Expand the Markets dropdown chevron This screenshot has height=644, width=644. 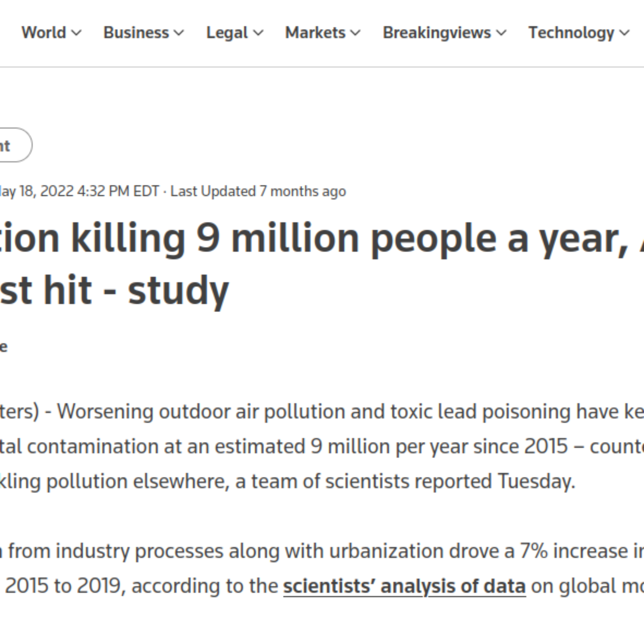tap(356, 33)
